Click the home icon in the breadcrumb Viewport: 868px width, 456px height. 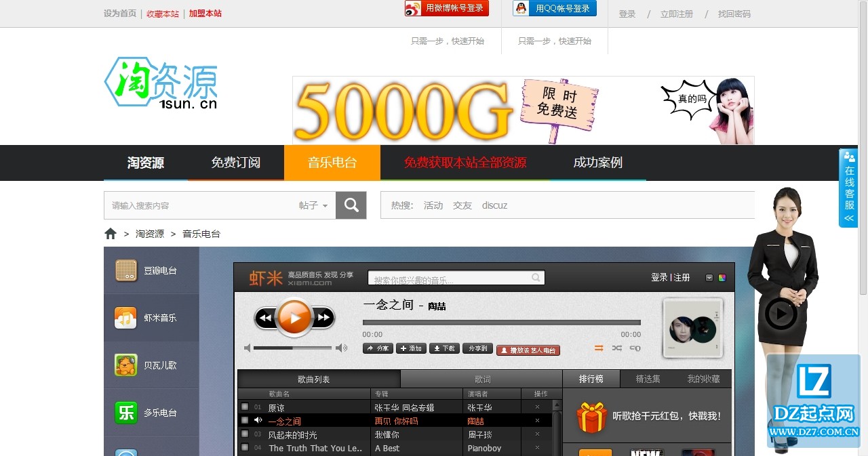[111, 234]
